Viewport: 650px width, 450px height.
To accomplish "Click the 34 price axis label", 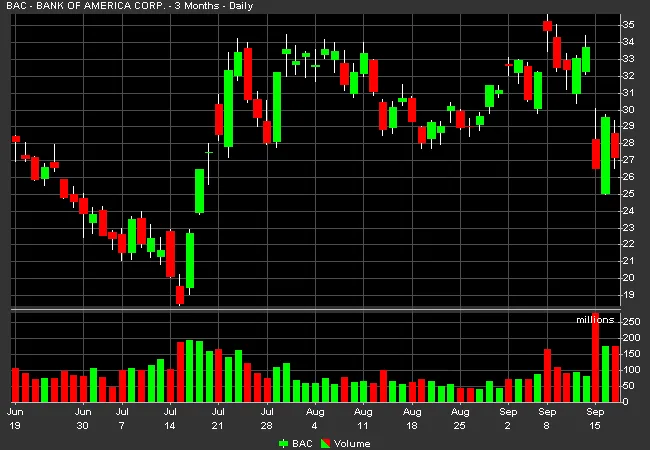I will click(x=628, y=42).
